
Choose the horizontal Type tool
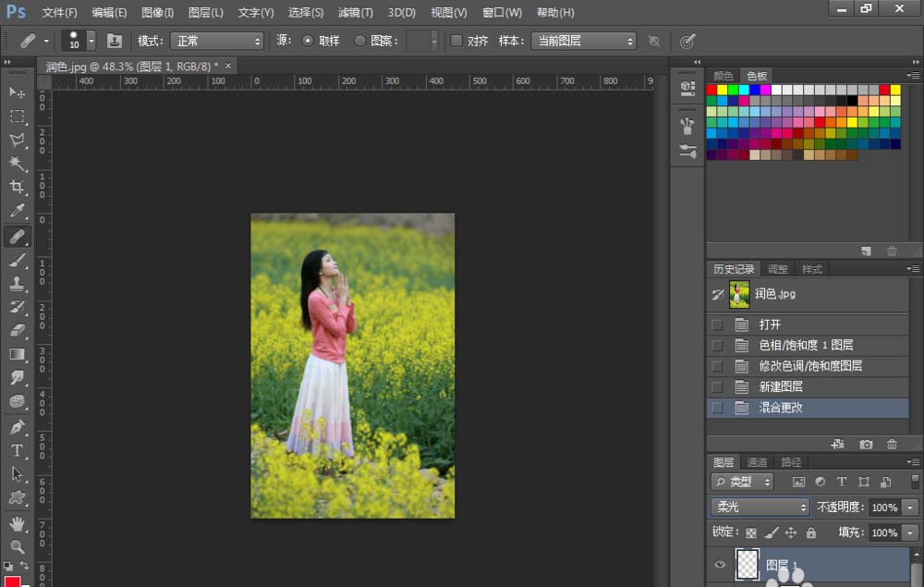18,450
